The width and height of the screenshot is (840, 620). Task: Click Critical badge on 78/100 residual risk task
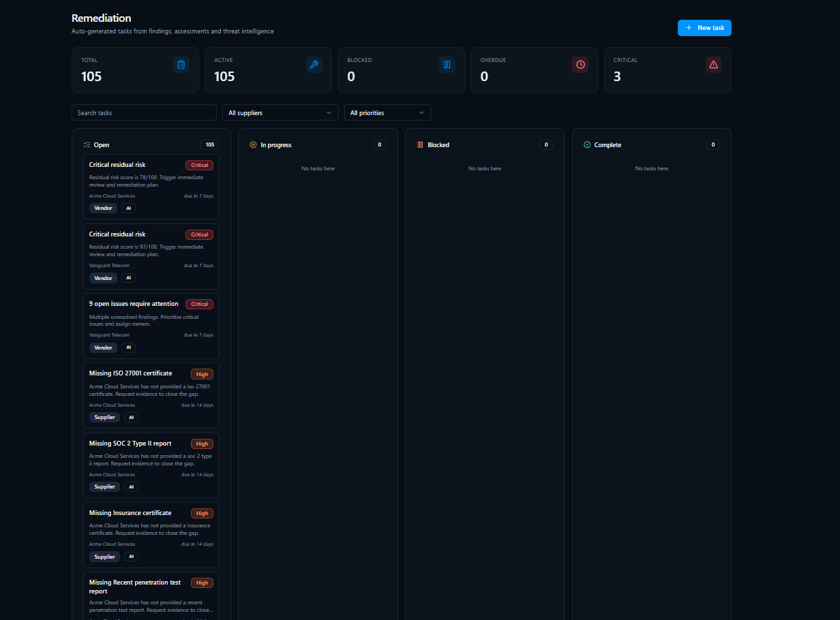point(199,165)
